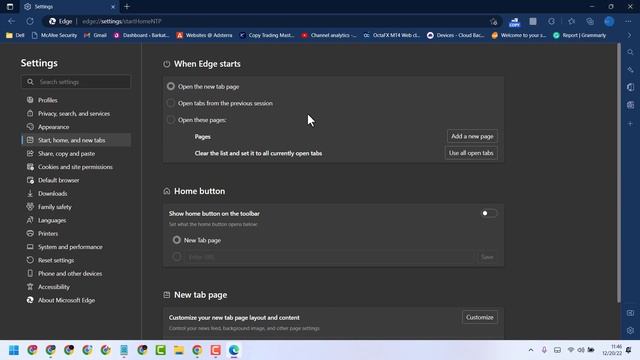Select Open tabs from previous session
640x360 pixels.
click(171, 103)
